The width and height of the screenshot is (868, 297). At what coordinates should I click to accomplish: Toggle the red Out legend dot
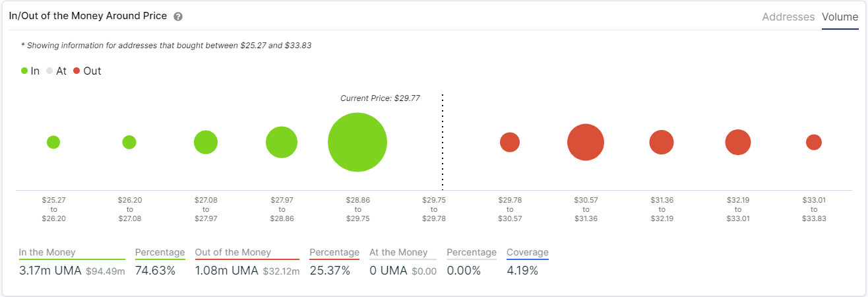tap(77, 71)
